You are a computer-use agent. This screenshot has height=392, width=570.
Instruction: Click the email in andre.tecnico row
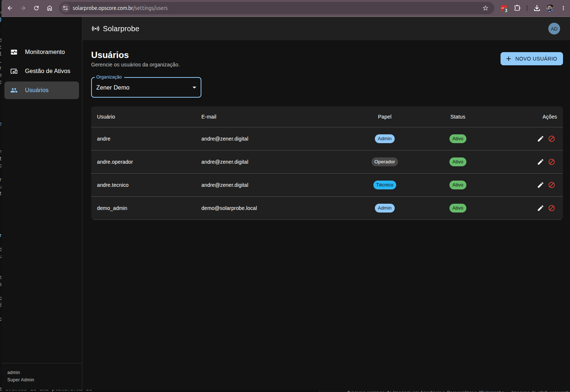click(x=225, y=185)
